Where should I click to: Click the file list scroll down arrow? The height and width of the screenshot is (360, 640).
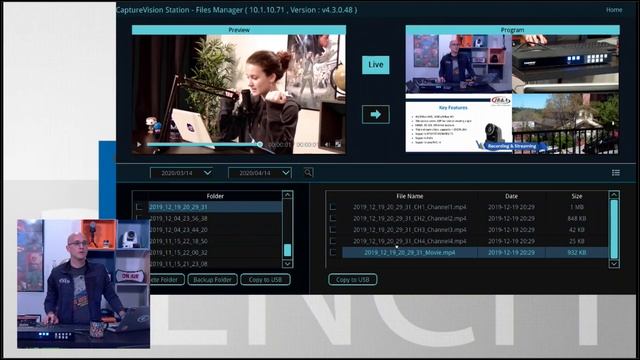(x=614, y=264)
